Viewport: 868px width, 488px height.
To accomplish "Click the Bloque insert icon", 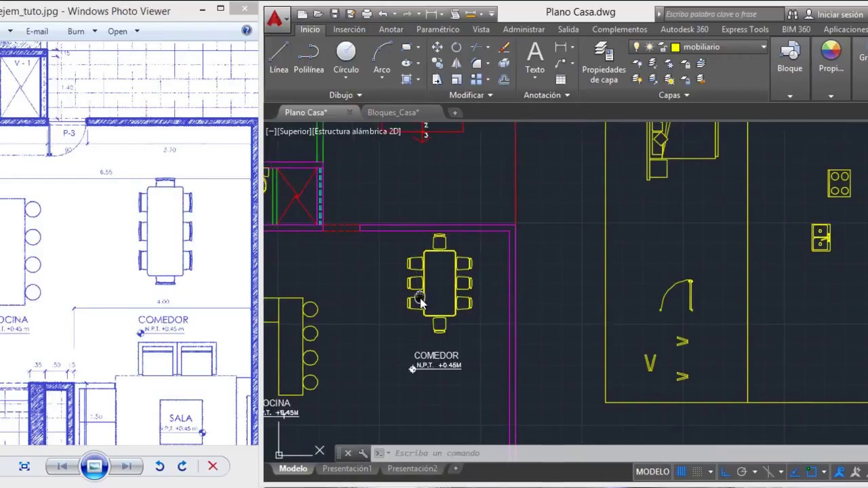I will (790, 57).
